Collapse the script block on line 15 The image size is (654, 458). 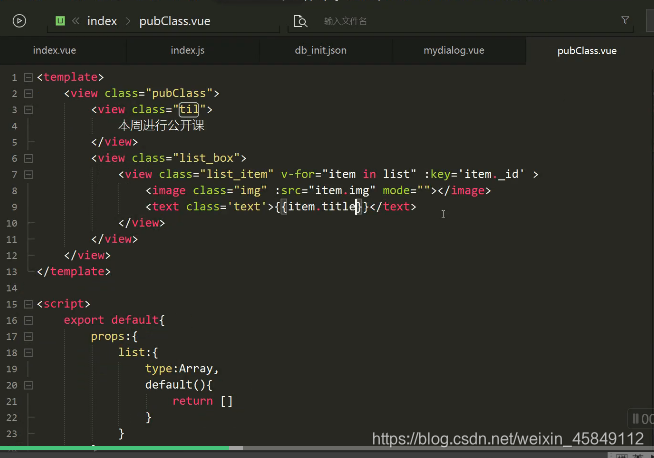[x=28, y=304]
